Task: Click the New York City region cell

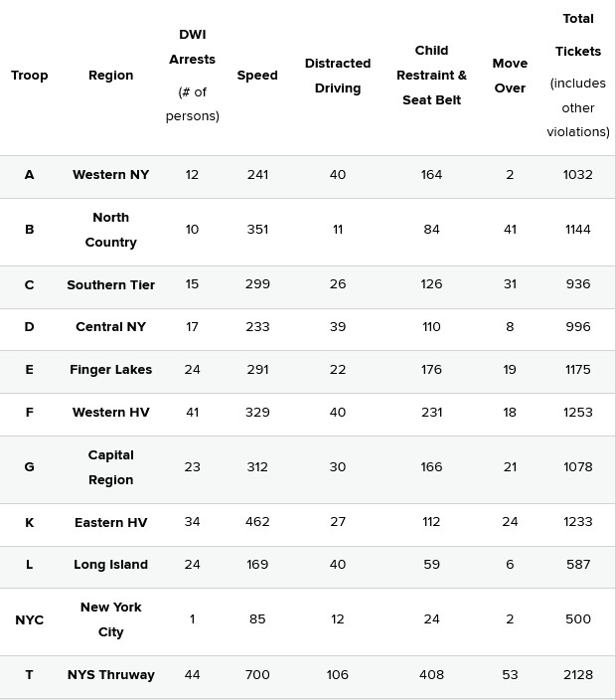Action: (x=110, y=619)
